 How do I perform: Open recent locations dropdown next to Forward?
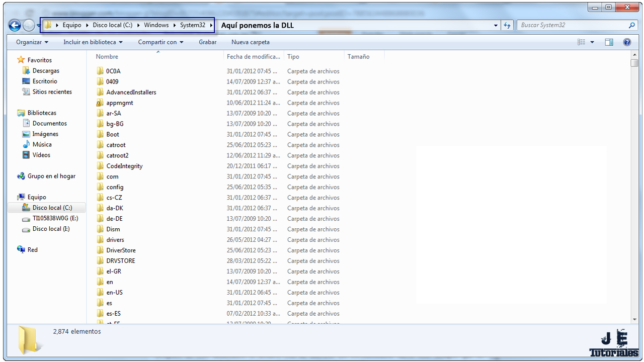(39, 26)
